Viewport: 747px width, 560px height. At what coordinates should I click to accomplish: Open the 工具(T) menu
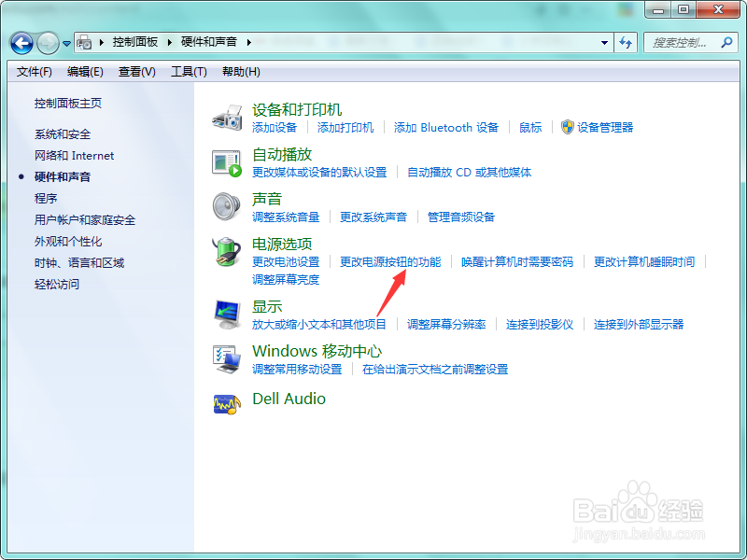coord(189,72)
